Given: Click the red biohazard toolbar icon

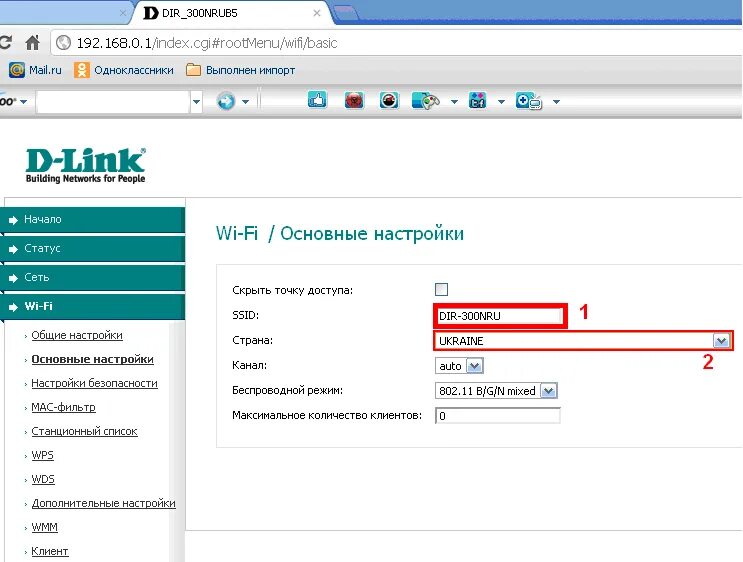Looking at the screenshot, I should [x=354, y=100].
